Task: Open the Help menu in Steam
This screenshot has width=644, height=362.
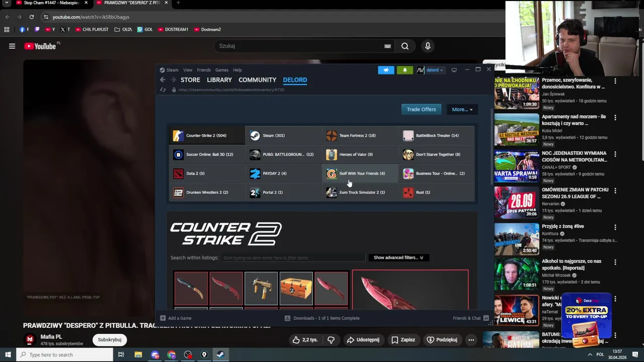Action: [237, 70]
